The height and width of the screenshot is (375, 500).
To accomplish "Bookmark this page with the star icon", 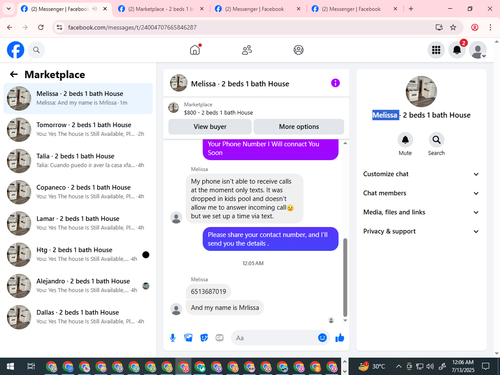I will [x=453, y=27].
